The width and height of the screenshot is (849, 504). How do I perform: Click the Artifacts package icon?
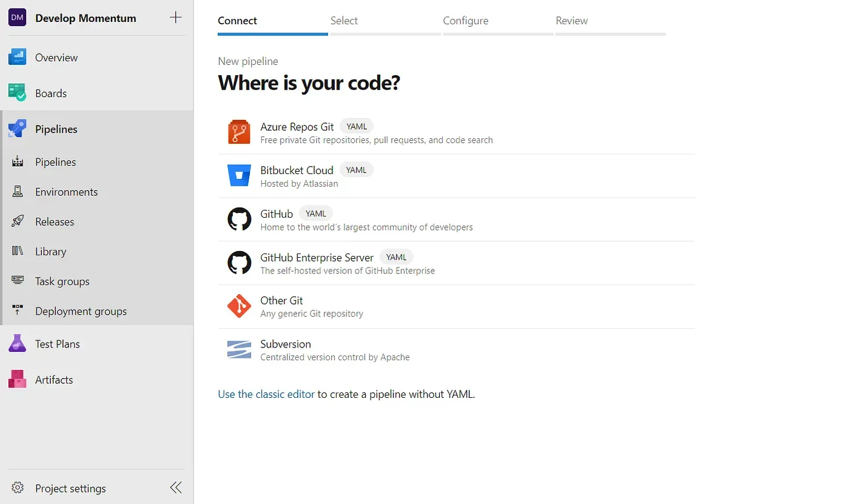pos(17,379)
